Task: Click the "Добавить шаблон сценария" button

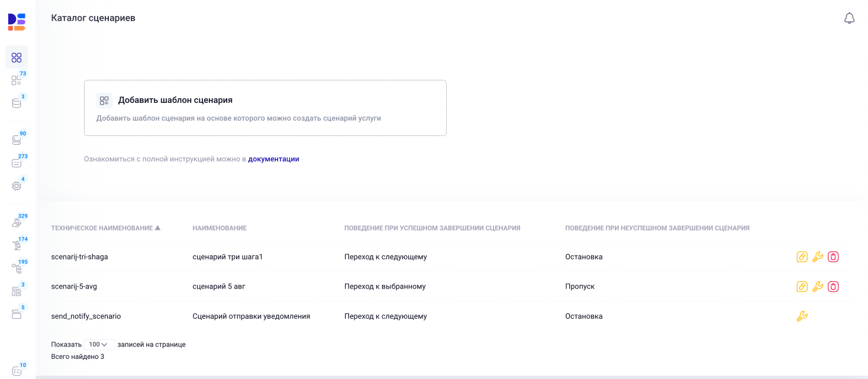Action: pyautogui.click(x=265, y=107)
